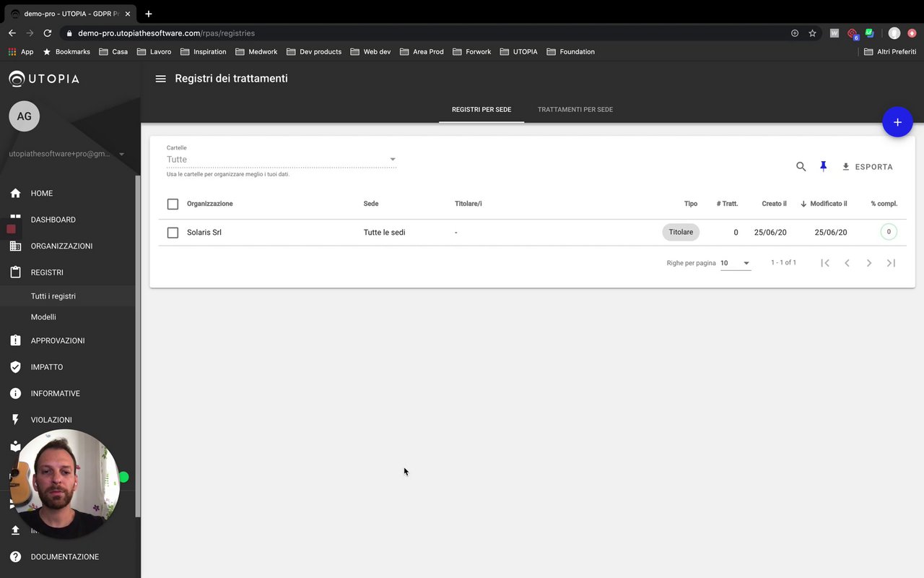The image size is (924, 578).
Task: Open the Lavoro bookmarks folder
Action: pyautogui.click(x=154, y=52)
